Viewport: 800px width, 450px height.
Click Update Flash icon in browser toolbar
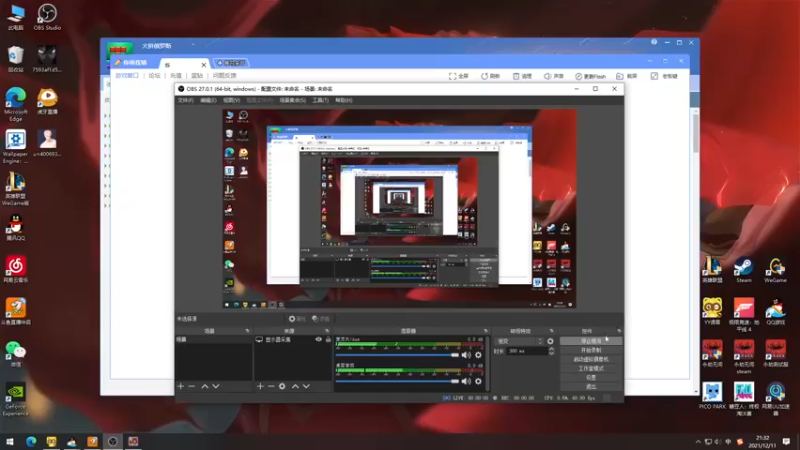[590, 76]
